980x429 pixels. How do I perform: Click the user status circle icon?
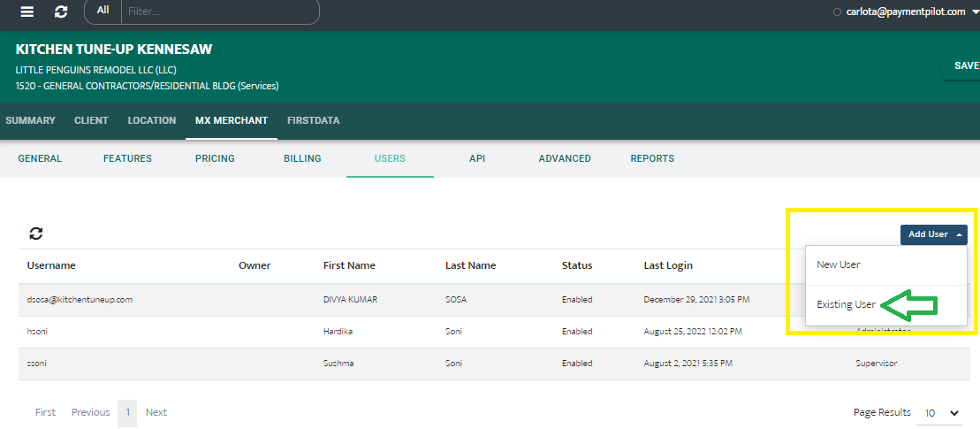tap(837, 12)
